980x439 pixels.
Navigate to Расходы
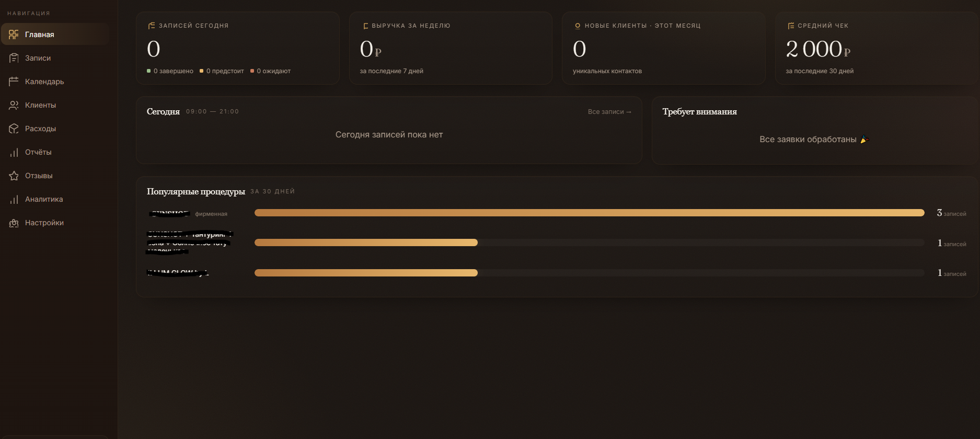click(x=55, y=129)
